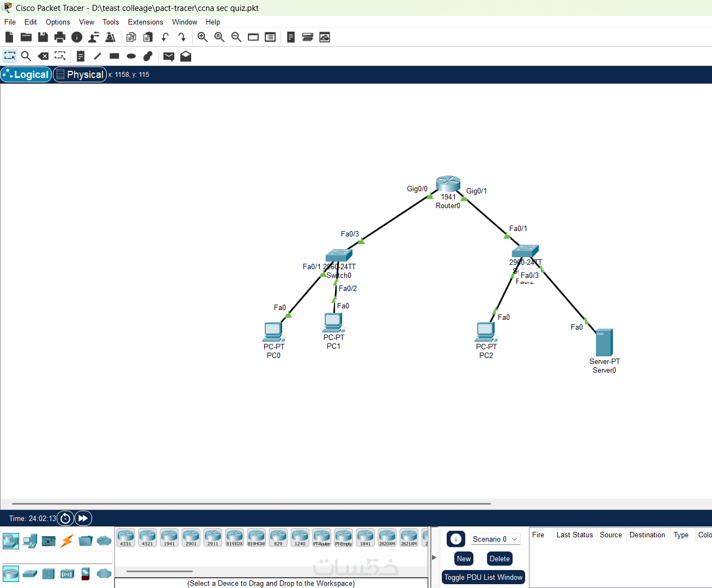Open a file with the folder icon
712x588 pixels.
click(26, 37)
